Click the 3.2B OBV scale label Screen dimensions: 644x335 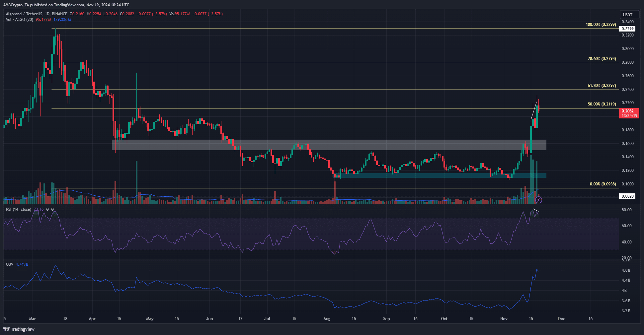click(x=626, y=311)
